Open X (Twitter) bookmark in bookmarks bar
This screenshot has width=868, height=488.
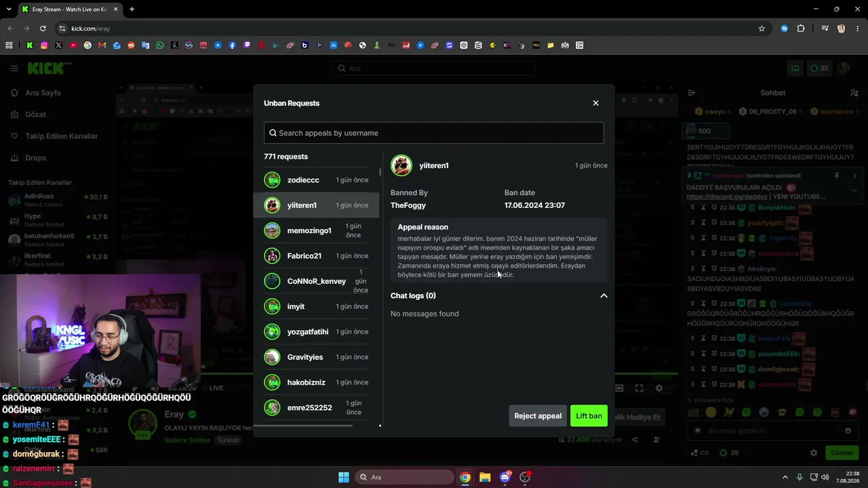point(58,45)
